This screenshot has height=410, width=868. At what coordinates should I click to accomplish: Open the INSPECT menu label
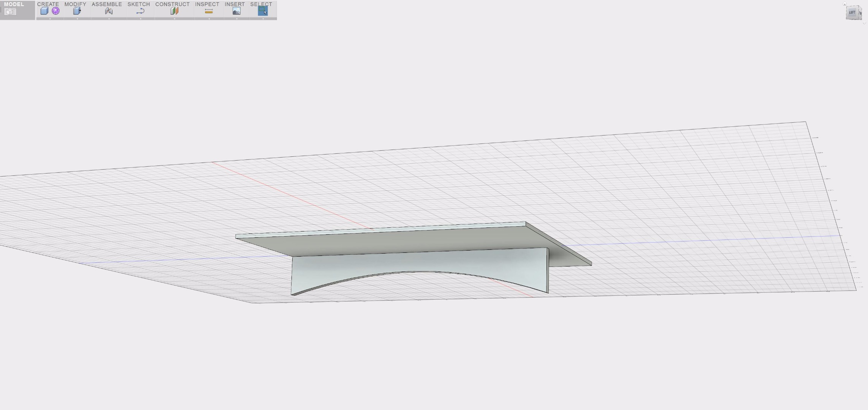point(207,4)
